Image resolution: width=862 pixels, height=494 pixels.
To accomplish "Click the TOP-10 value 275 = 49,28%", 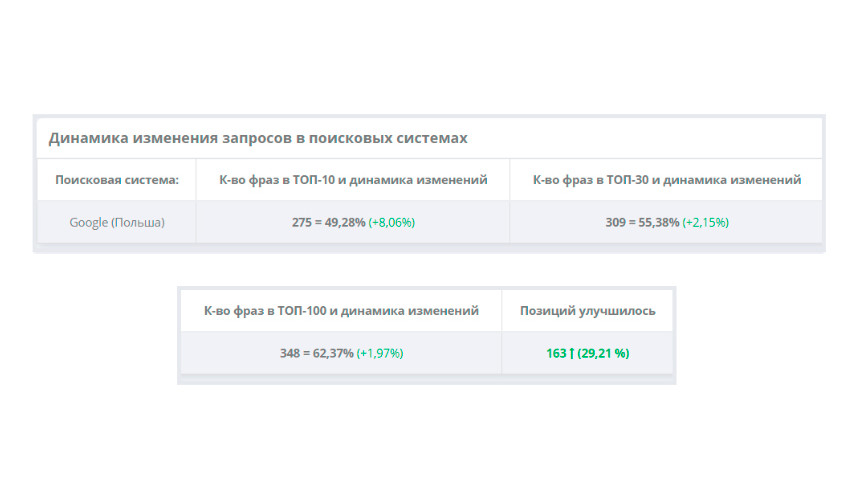I will click(x=329, y=223).
